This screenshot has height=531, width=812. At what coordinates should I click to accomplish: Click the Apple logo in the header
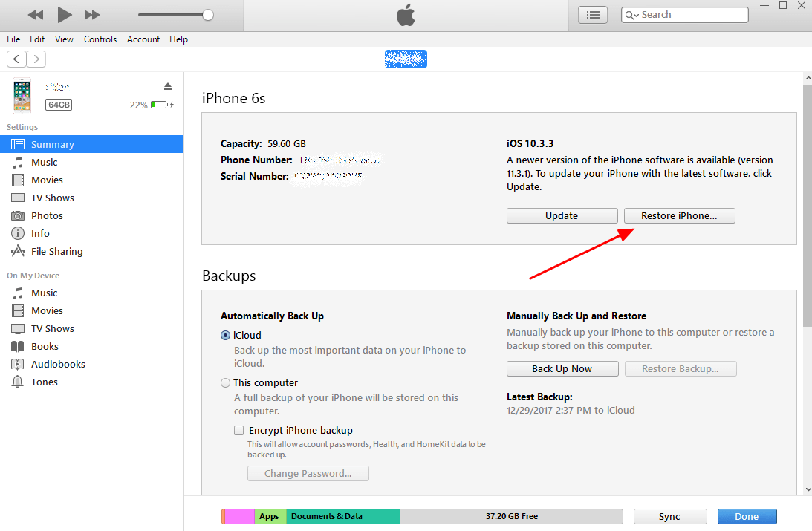[406, 15]
